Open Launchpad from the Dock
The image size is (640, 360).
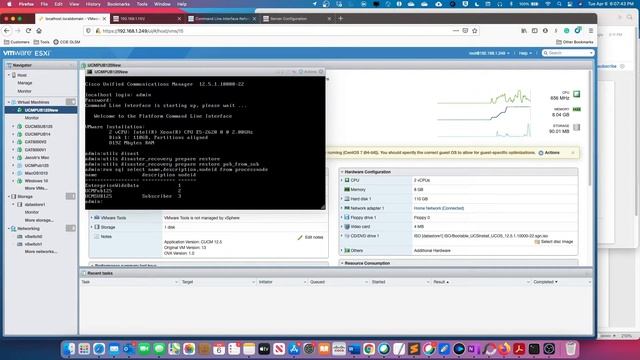coord(84,349)
